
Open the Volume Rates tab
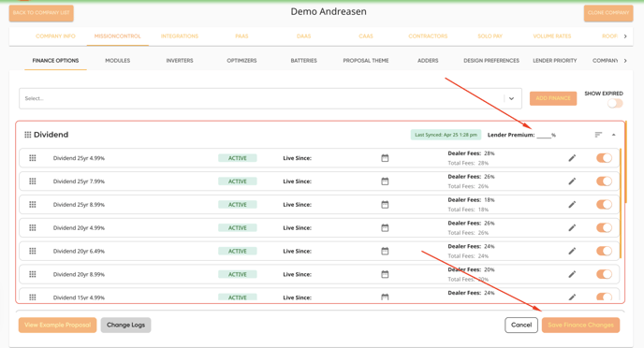tap(552, 36)
